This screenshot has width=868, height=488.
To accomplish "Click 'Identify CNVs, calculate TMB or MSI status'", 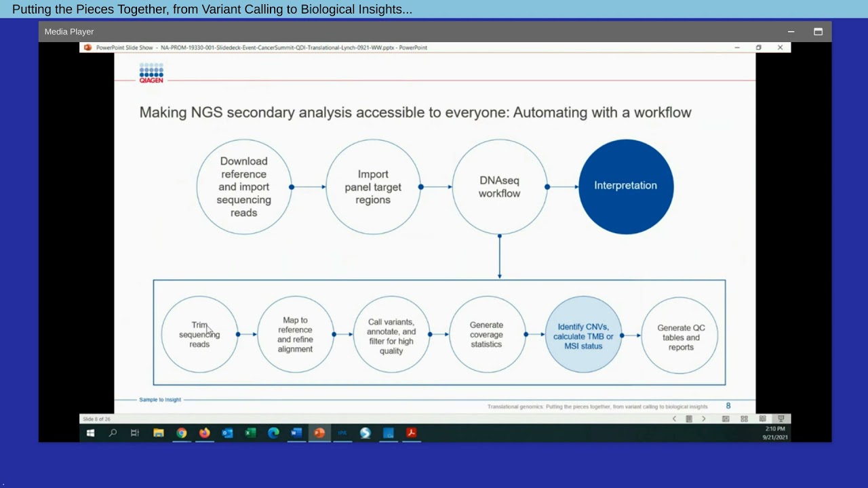I will (x=583, y=334).
